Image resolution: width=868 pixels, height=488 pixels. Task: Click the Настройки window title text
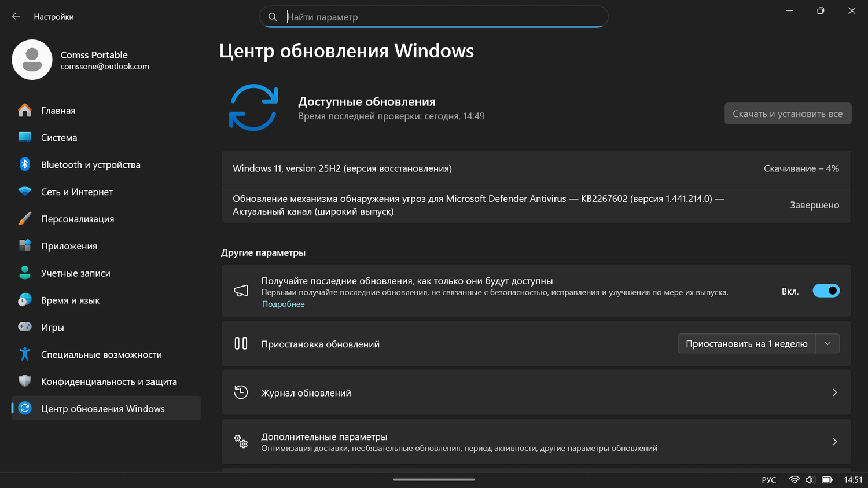pos(54,17)
